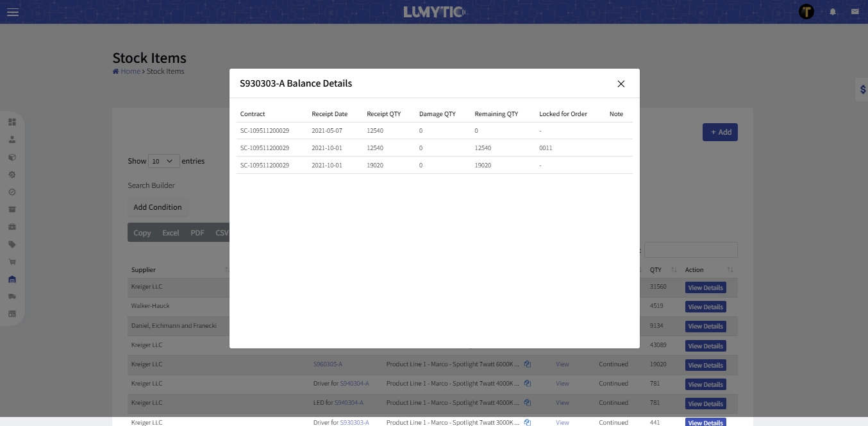Image resolution: width=868 pixels, height=426 pixels.
Task: Close the S930303-A Balance Details dialog
Action: (x=621, y=84)
